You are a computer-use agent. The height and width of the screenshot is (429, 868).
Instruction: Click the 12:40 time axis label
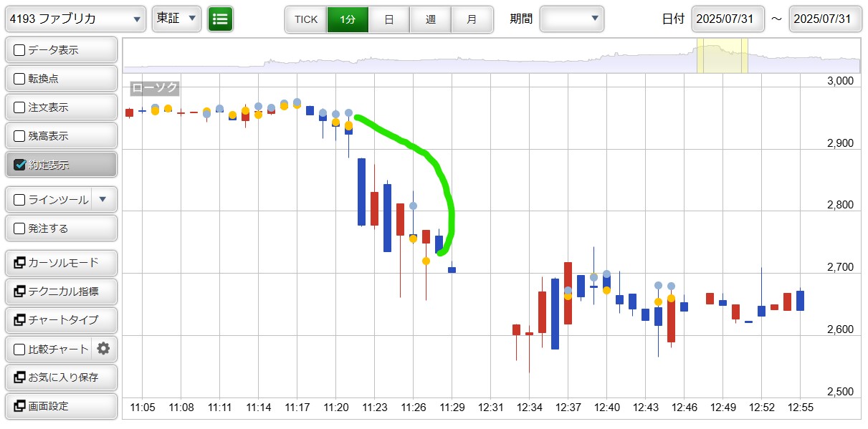(606, 407)
